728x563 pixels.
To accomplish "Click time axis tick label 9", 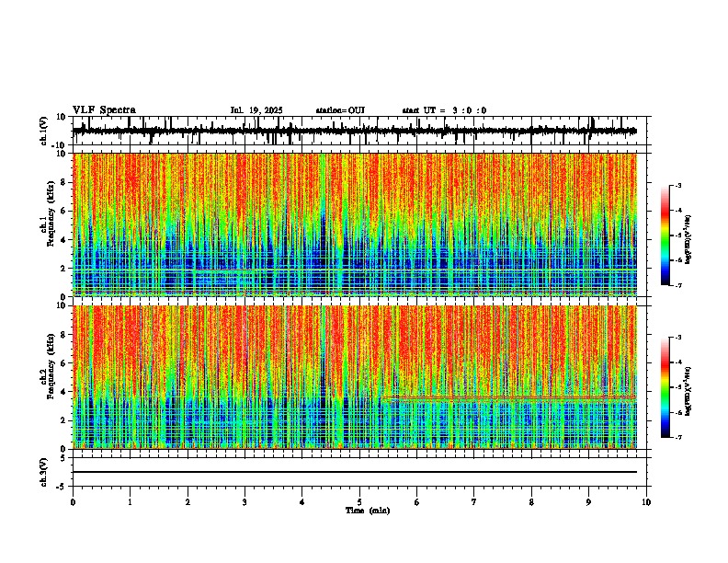I will pos(588,502).
